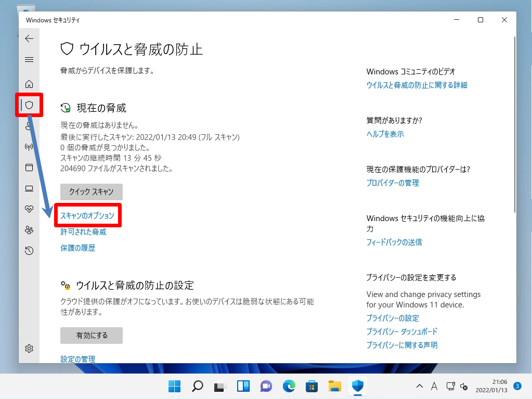Open プライバシーに関する声明 link
The image size is (532, 399).
tap(401, 345)
